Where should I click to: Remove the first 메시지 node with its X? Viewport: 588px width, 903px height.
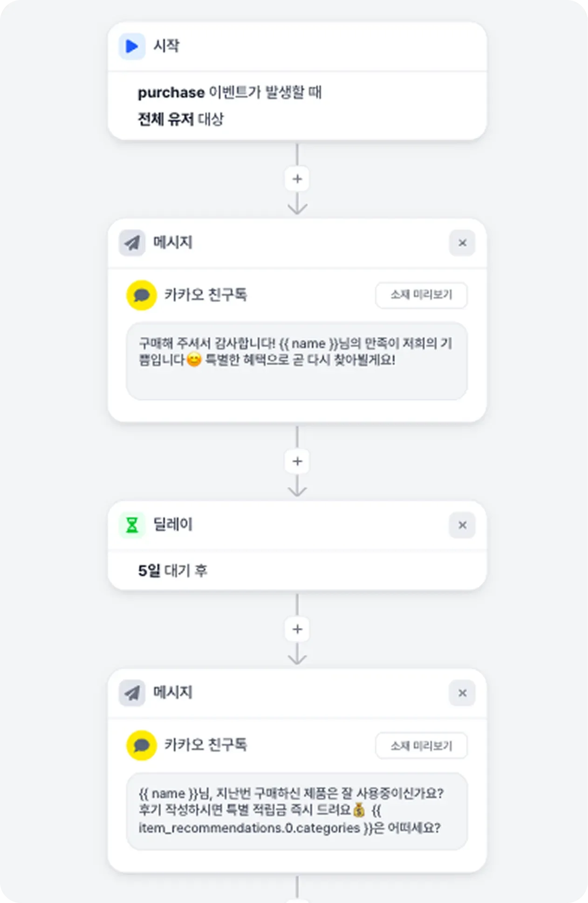pyautogui.click(x=462, y=243)
